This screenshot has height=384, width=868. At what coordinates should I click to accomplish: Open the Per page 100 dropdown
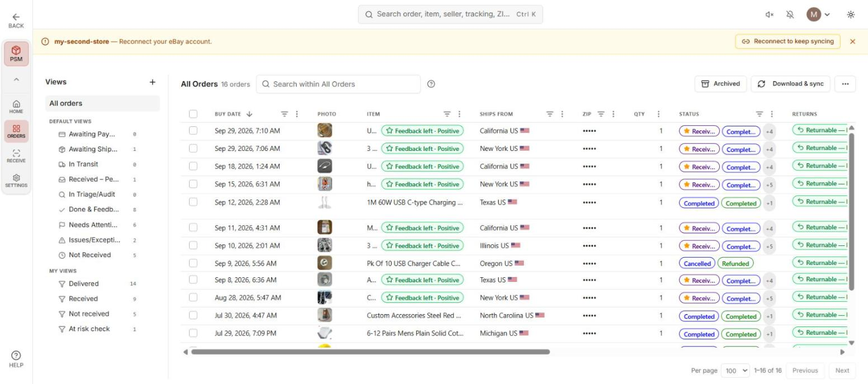pos(736,371)
